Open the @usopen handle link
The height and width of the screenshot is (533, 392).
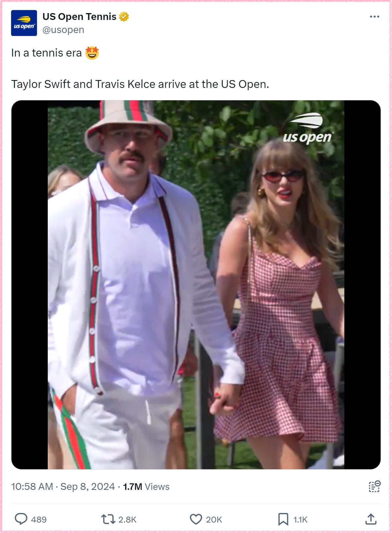point(63,30)
